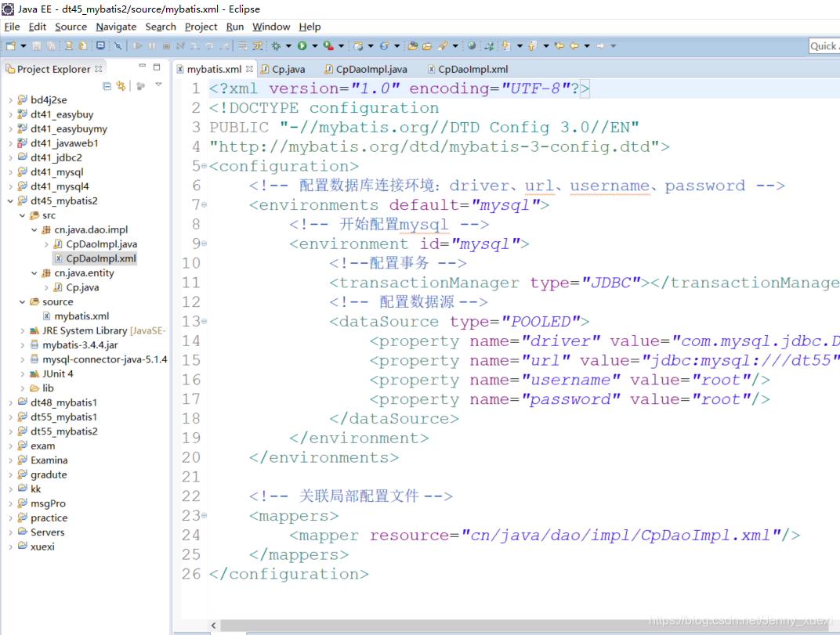Click the Previous Annotation icon
The width and height of the screenshot is (840, 635).
(x=532, y=46)
